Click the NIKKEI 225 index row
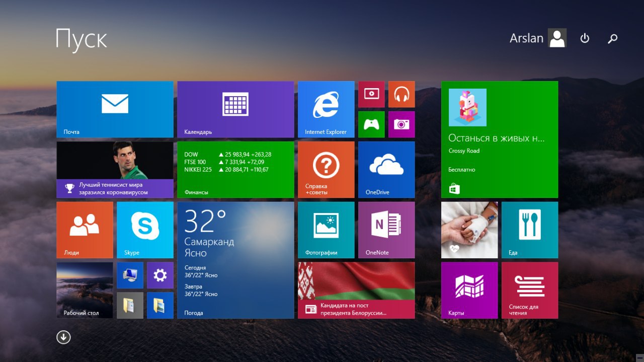Image resolution: width=644 pixels, height=362 pixels. (226, 170)
